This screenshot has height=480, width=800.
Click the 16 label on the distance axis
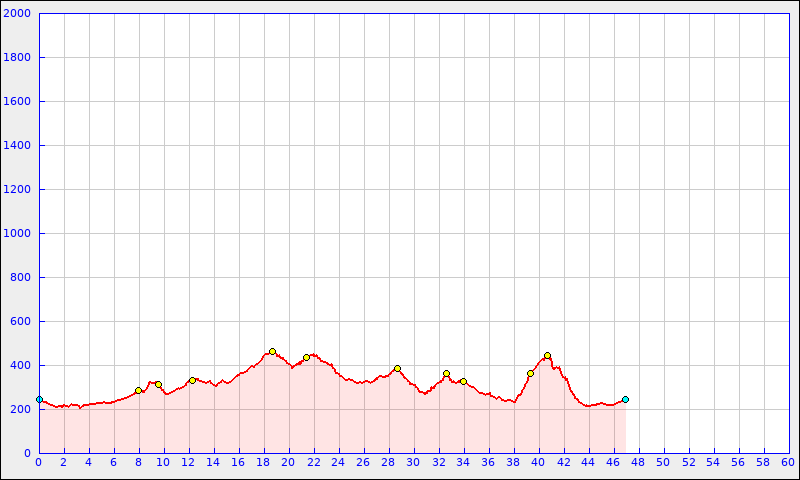click(x=238, y=462)
